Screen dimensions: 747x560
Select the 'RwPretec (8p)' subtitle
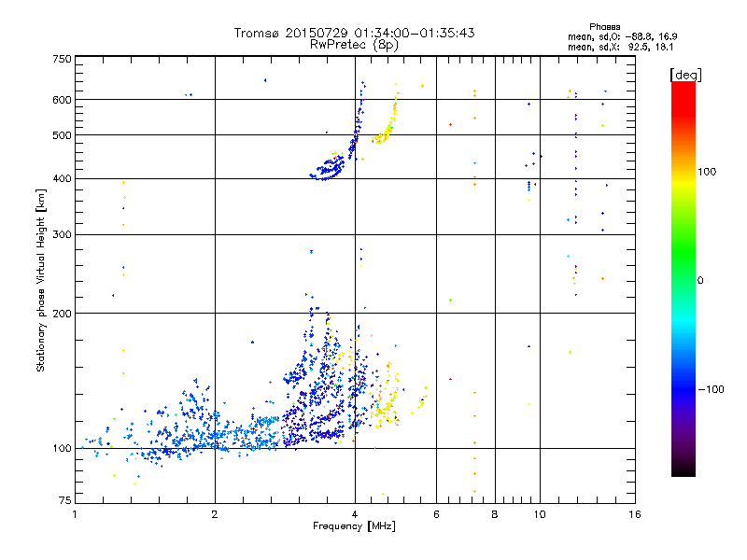point(354,45)
